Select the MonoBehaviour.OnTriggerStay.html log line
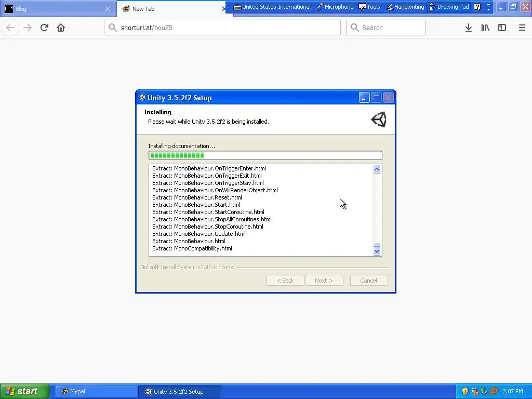 208,183
